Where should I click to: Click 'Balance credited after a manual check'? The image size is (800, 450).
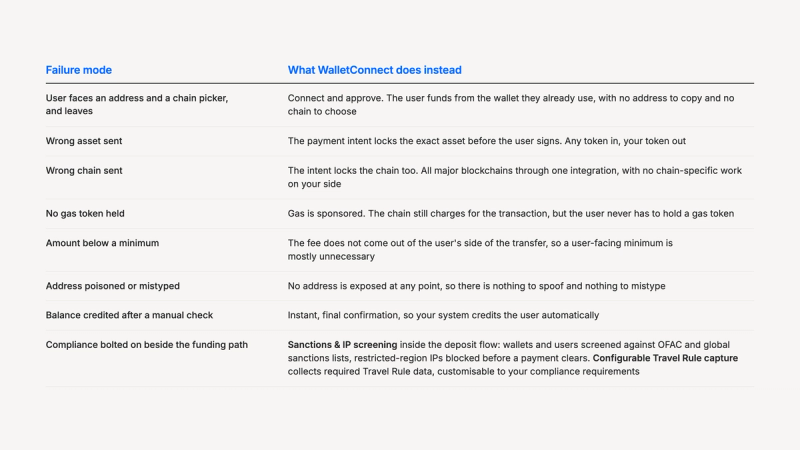click(129, 315)
